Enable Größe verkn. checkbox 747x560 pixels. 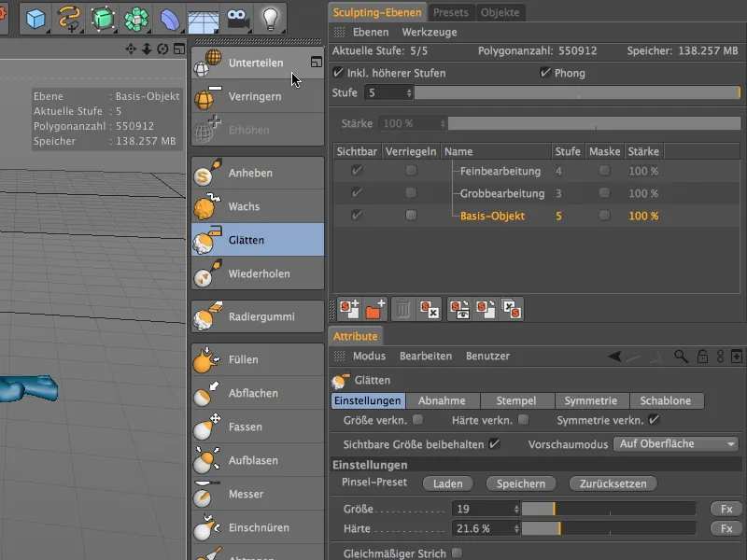click(417, 419)
